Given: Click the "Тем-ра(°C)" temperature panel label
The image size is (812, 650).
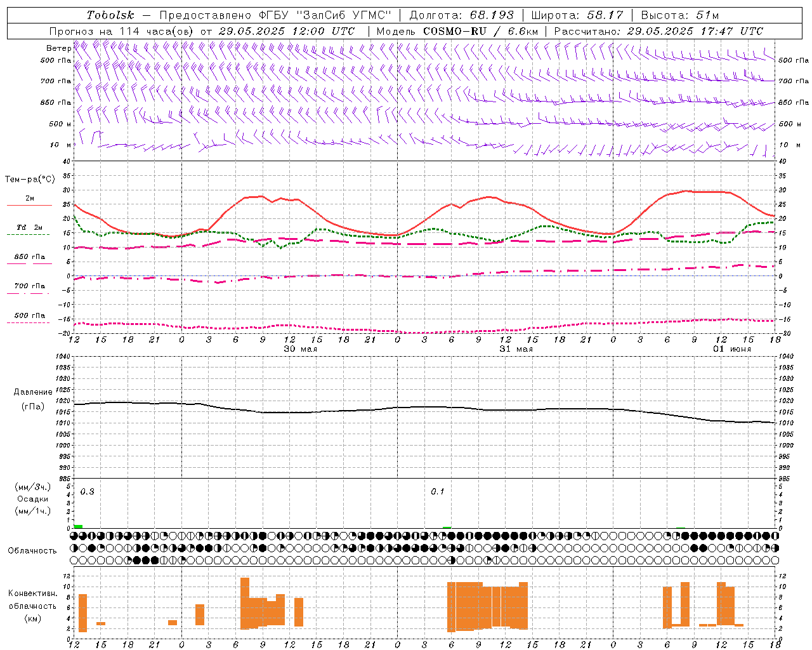Looking at the screenshot, I should pyautogui.click(x=30, y=180).
